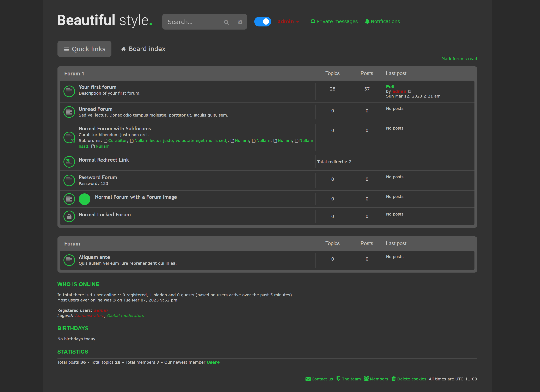Open Unread Forum
The image size is (540, 392).
[x=96, y=109]
